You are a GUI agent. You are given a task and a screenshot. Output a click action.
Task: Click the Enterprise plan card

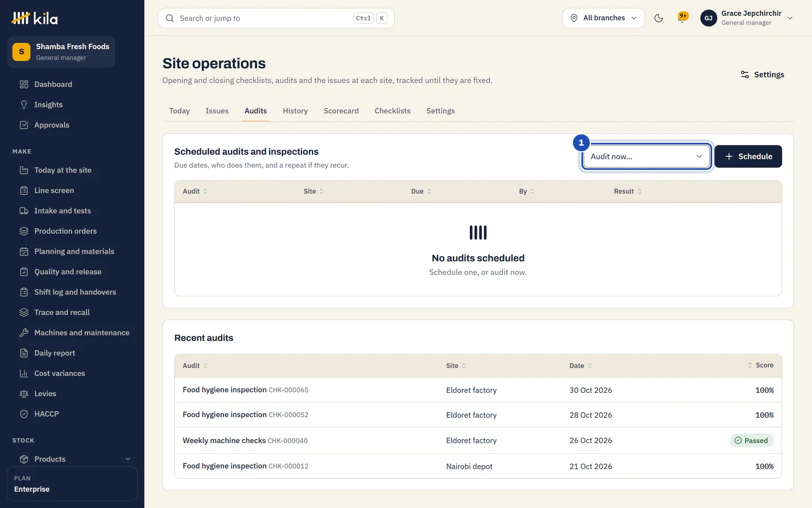[72, 484]
